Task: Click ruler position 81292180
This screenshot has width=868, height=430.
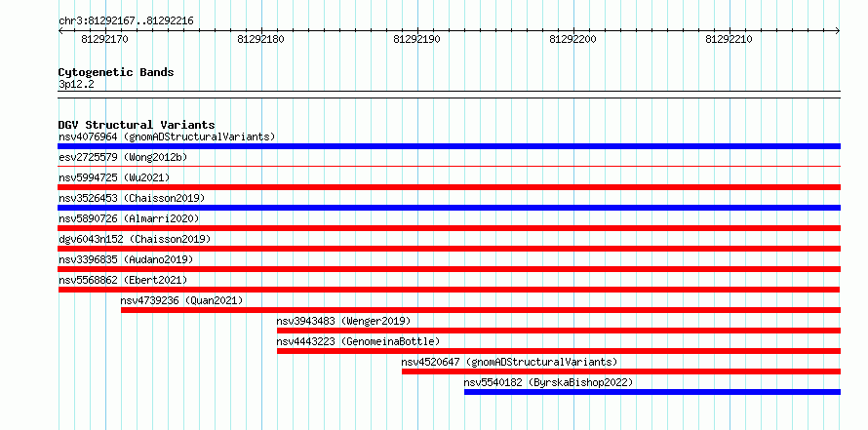Action: click(x=260, y=39)
